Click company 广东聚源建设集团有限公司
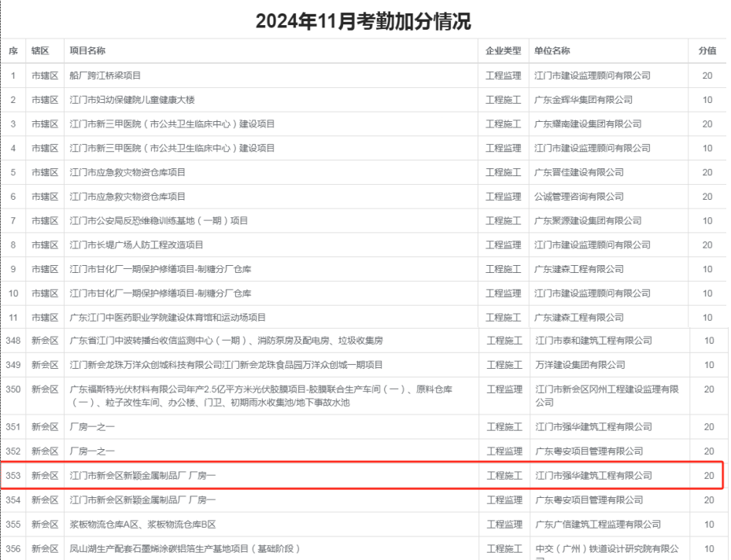This screenshot has width=731, height=560. coord(588,221)
